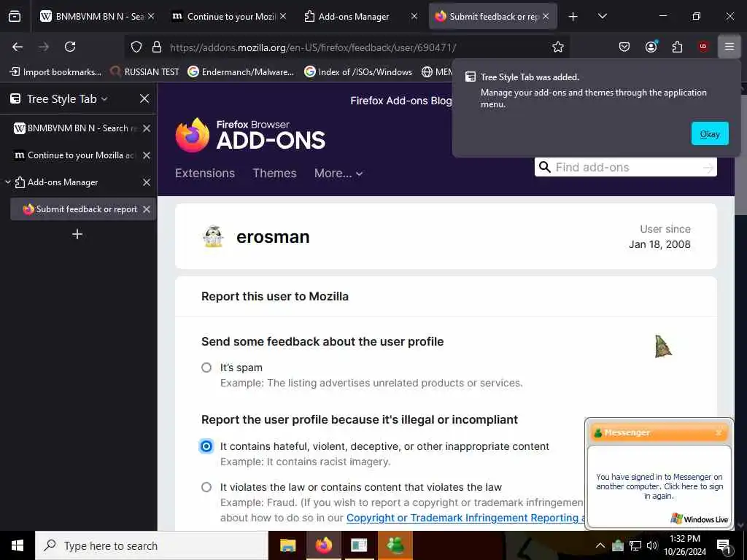Click the Firefox Add-ons logo
This screenshot has width=747, height=560.
coord(251,135)
